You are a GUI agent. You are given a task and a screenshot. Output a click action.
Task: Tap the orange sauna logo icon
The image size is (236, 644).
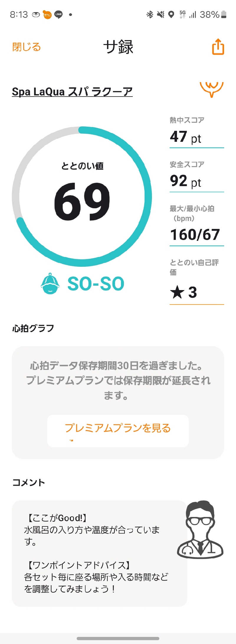click(x=212, y=89)
